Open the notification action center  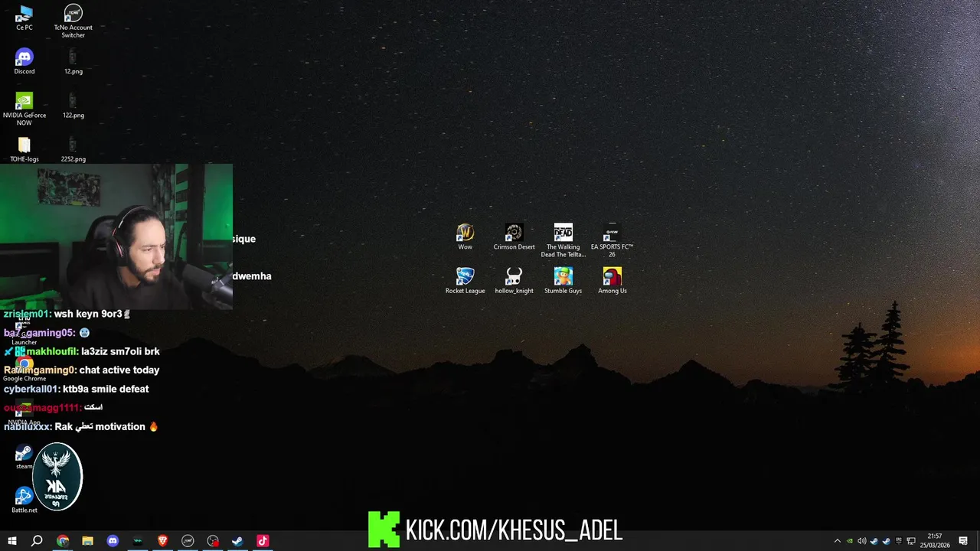(963, 541)
